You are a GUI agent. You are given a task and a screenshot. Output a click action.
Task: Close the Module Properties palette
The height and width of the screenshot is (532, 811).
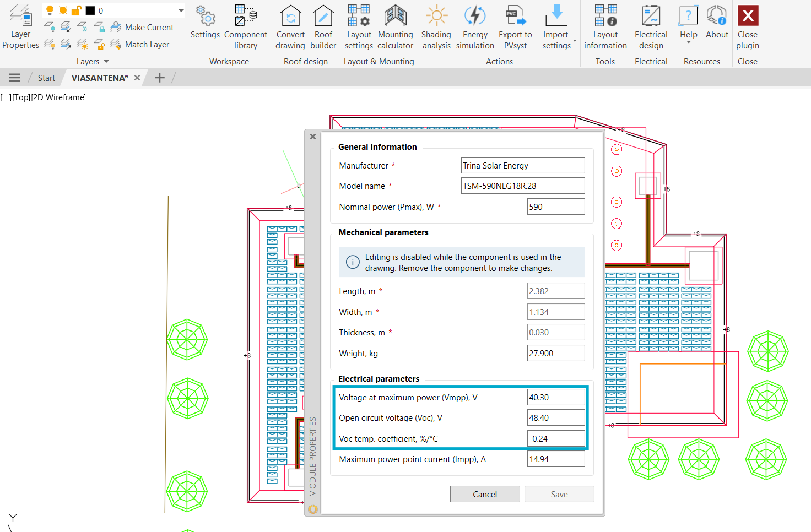(313, 137)
